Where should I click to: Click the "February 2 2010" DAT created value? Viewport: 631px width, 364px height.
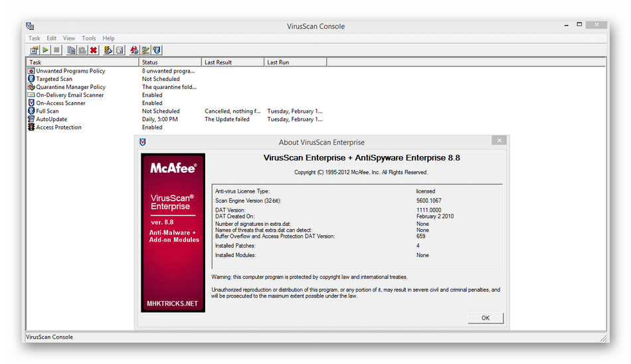pyautogui.click(x=435, y=217)
